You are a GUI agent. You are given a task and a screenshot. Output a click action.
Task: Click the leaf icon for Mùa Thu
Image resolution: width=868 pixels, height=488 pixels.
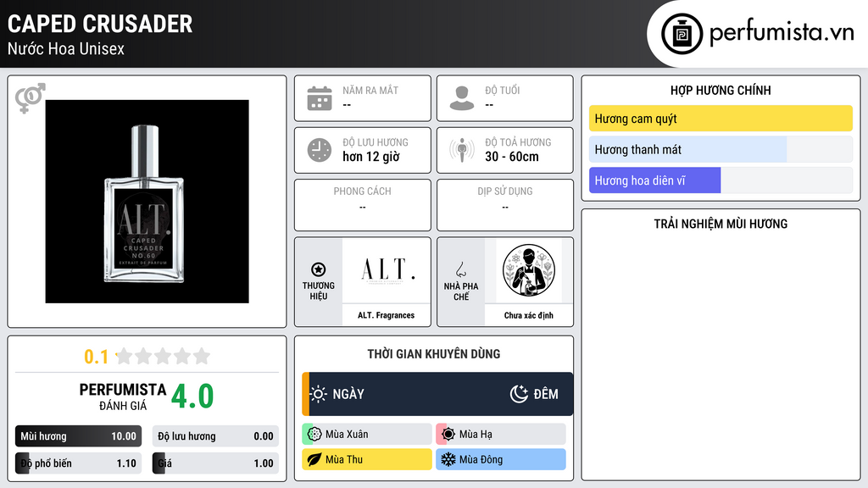coord(314,459)
